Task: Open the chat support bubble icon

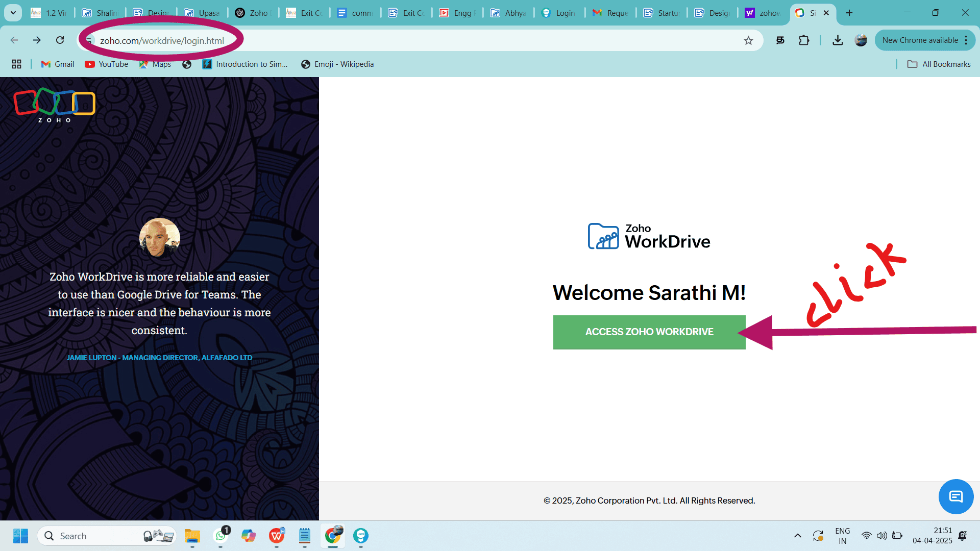Action: click(956, 496)
